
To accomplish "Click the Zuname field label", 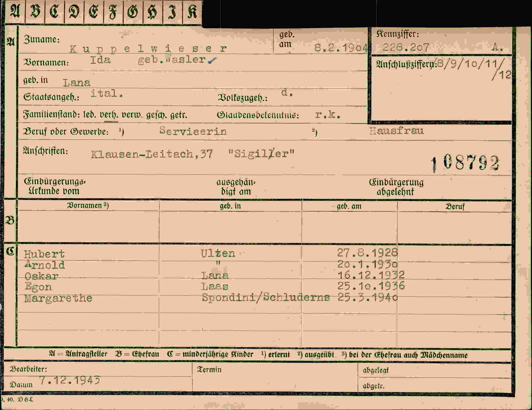I will pyautogui.click(x=42, y=39).
